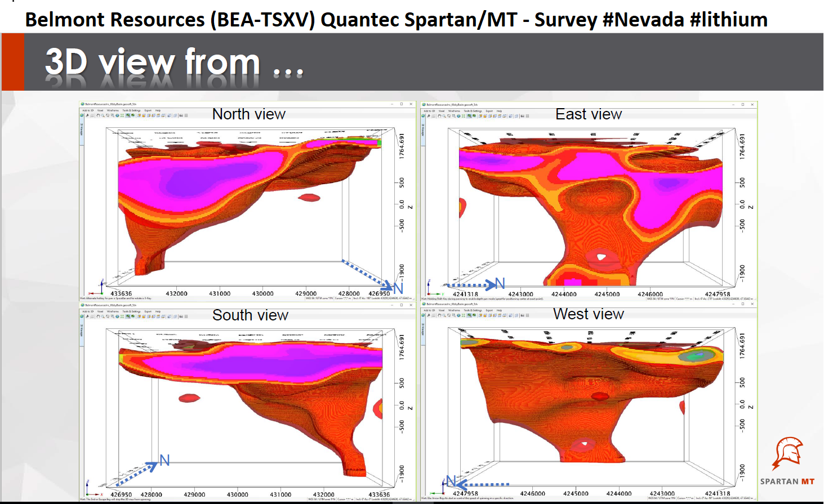
Task: Click the globe icon in South view toolbar
Action: (x=117, y=316)
